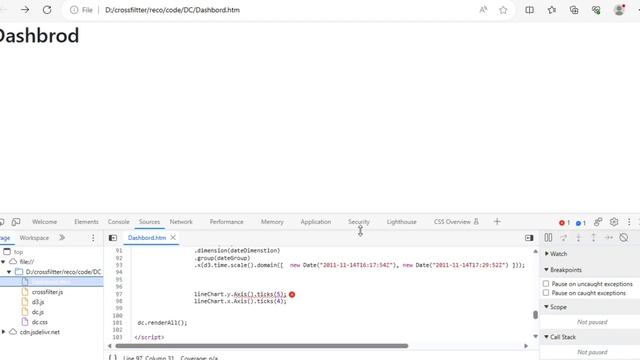The height and width of the screenshot is (360, 640).
Task: Expand the cdn.jsdelivr.net node
Action: (x=3, y=332)
